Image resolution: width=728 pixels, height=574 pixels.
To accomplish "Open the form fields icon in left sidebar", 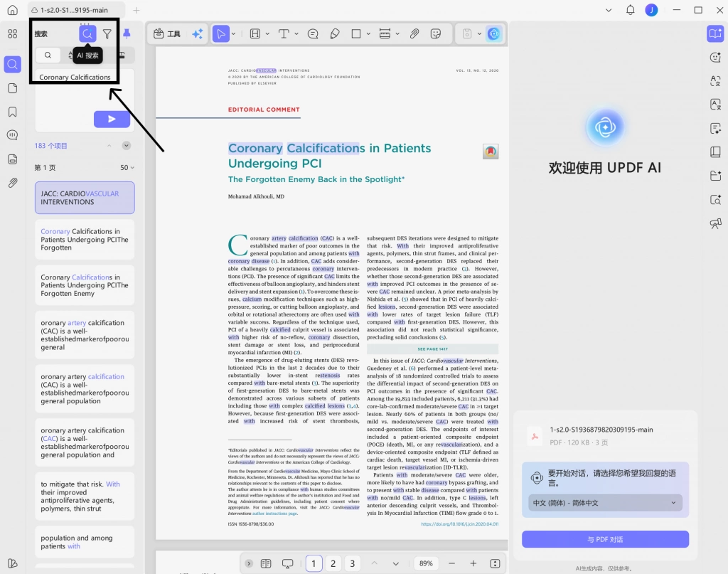I will coord(13,159).
